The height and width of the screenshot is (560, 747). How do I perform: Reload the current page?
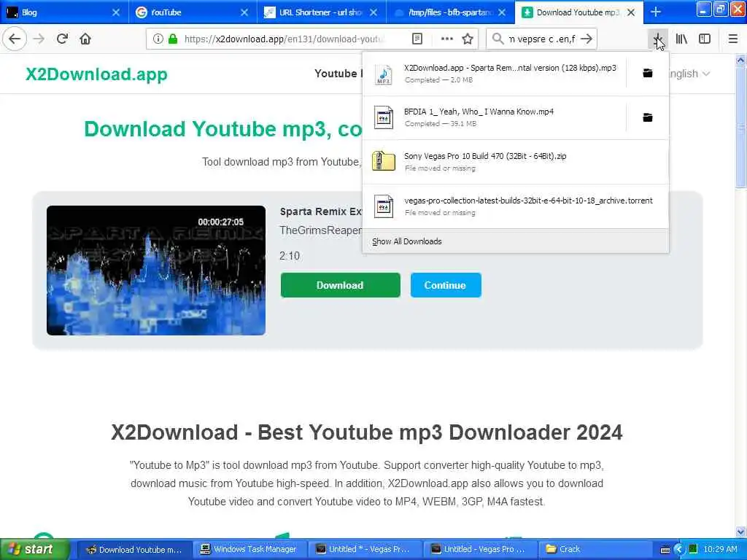point(62,39)
